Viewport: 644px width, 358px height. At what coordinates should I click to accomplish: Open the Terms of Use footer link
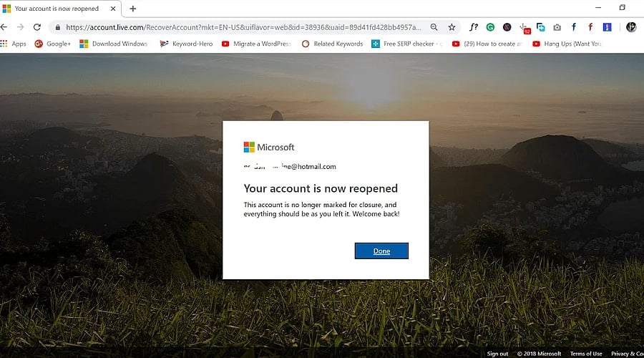pyautogui.click(x=585, y=354)
